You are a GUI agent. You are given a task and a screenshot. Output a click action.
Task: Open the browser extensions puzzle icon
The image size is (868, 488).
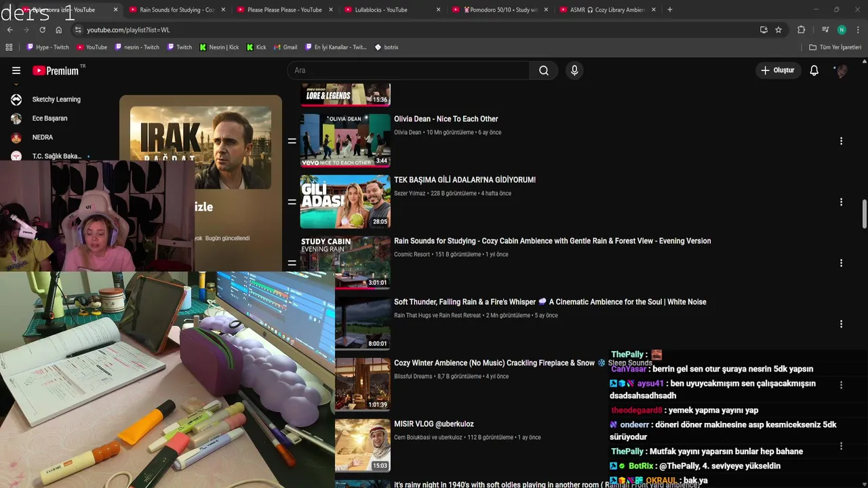(x=801, y=30)
